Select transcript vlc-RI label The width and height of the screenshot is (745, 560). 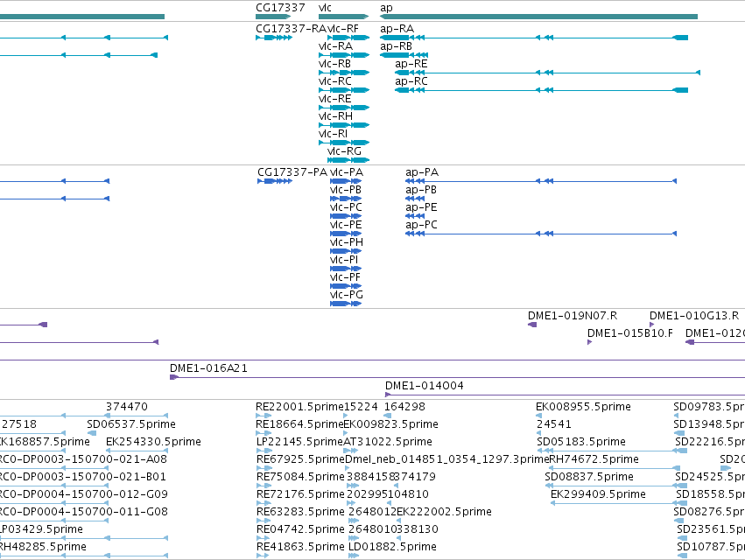coord(333,134)
